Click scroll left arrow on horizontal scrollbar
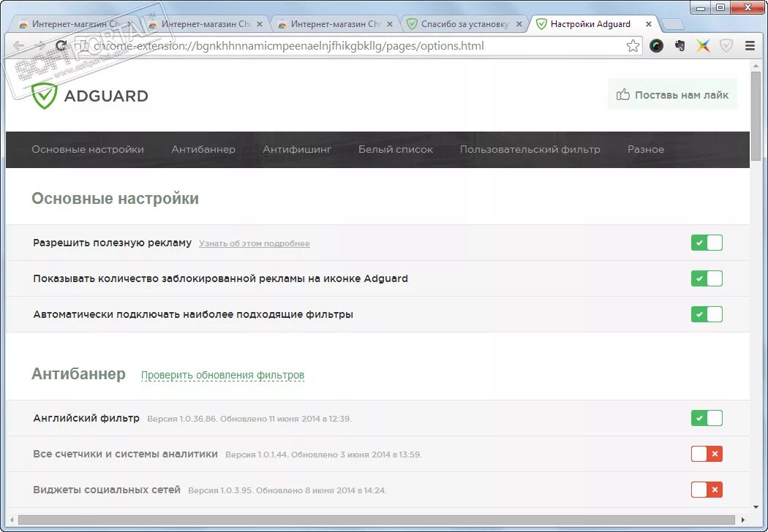The width and height of the screenshot is (768, 532). click(12, 520)
